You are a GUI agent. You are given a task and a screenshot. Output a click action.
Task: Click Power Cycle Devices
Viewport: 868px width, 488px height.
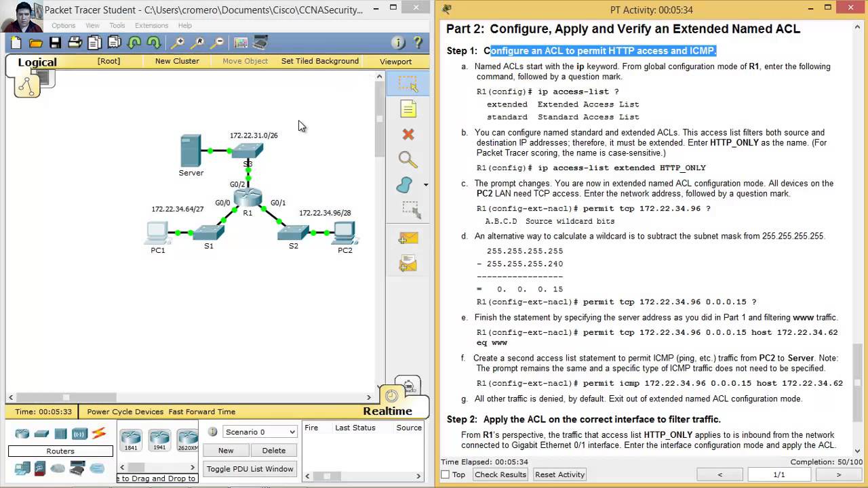tap(125, 411)
